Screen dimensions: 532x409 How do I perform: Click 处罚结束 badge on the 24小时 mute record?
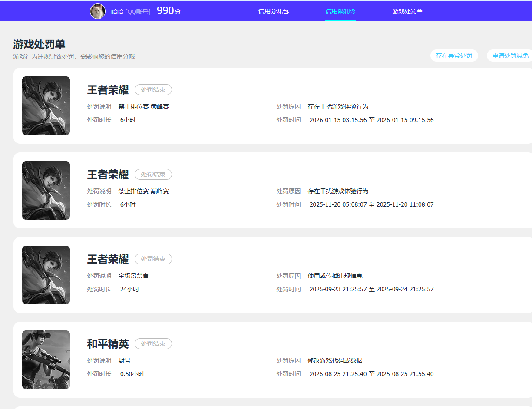[x=153, y=259]
